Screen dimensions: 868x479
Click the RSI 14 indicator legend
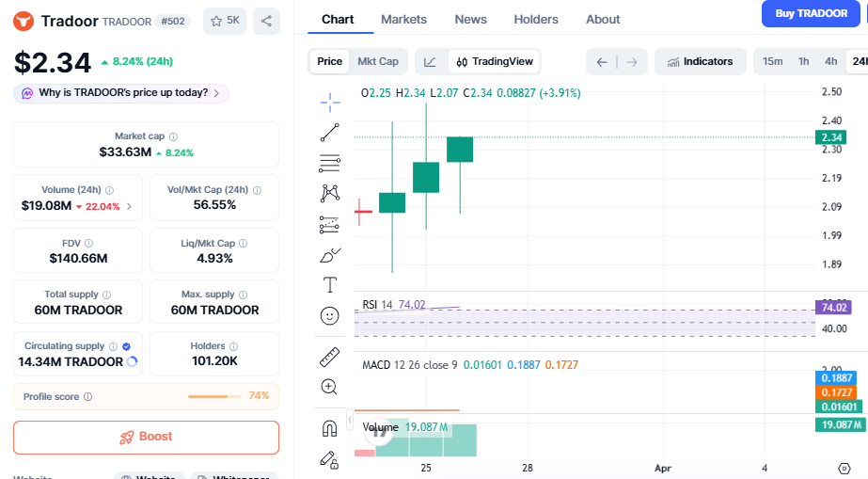tap(377, 305)
